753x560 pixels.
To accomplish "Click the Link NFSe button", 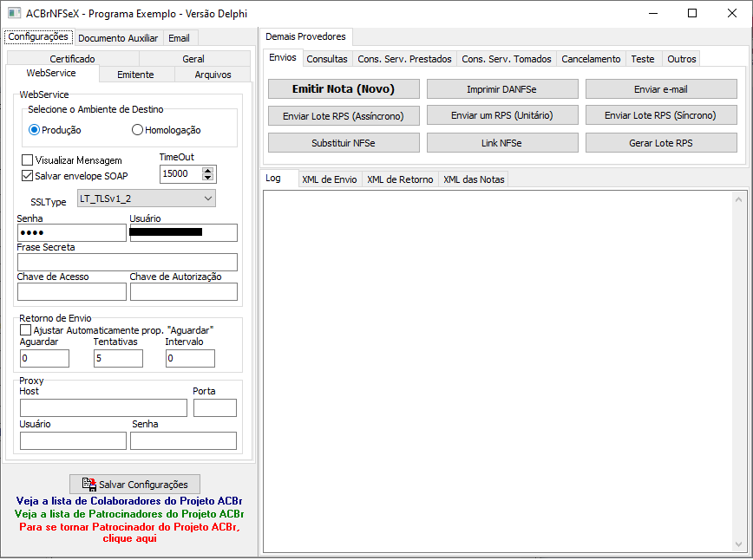I will 502,142.
